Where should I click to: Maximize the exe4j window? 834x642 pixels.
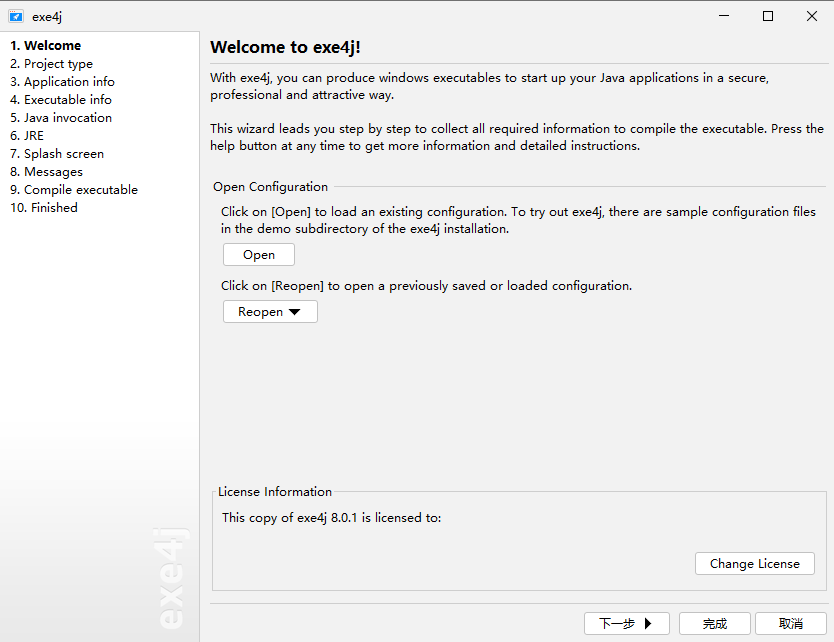(767, 16)
